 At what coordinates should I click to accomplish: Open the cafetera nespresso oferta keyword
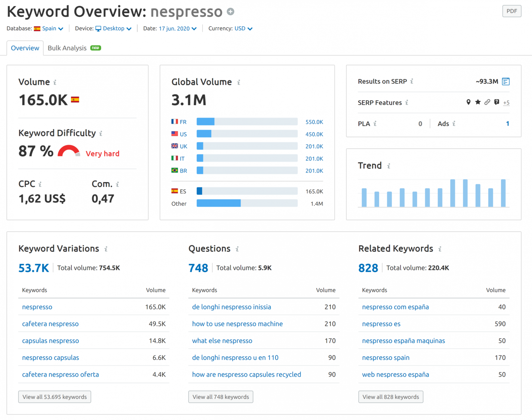point(60,374)
